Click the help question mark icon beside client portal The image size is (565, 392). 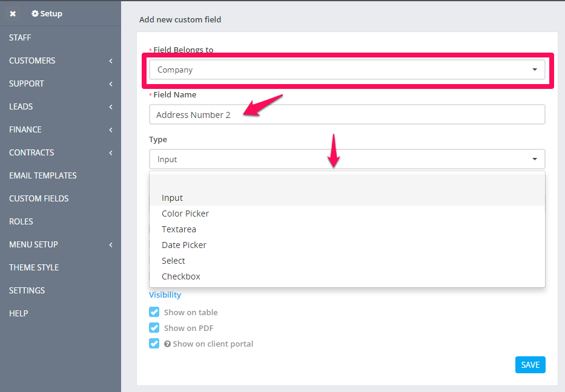[167, 344]
